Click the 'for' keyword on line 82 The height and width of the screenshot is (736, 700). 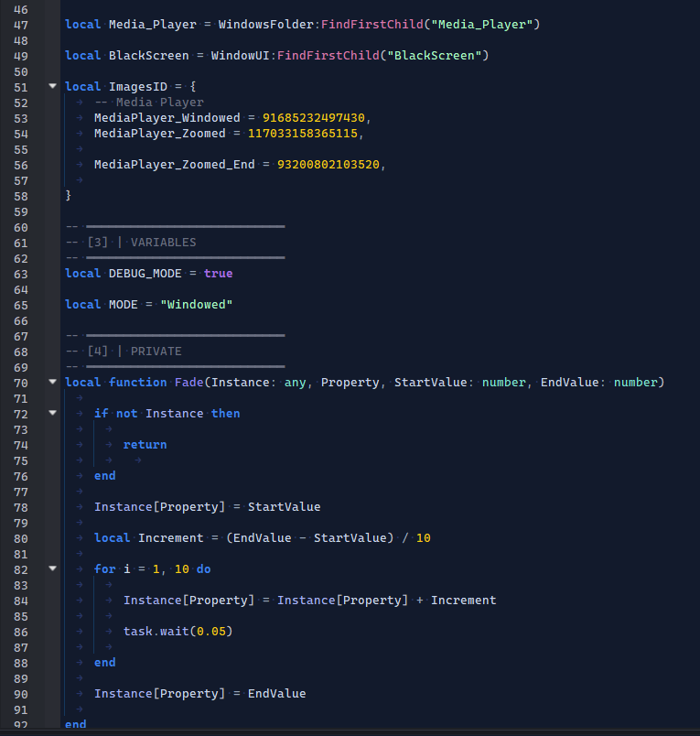(x=104, y=568)
